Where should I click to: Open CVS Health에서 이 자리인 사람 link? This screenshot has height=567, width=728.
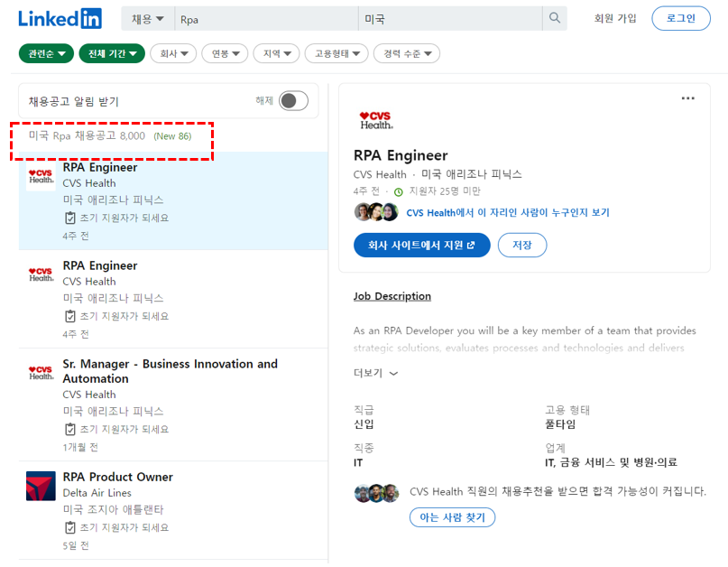[x=508, y=212]
